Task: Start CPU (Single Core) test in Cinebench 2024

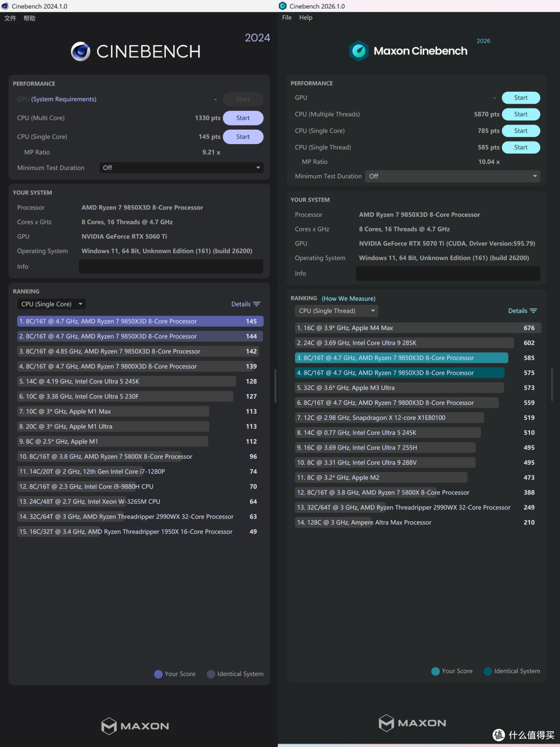Action: point(243,137)
